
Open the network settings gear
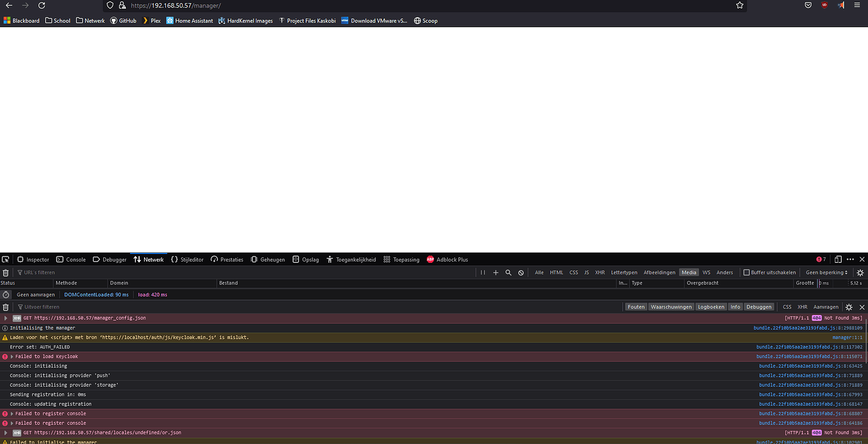pos(860,272)
